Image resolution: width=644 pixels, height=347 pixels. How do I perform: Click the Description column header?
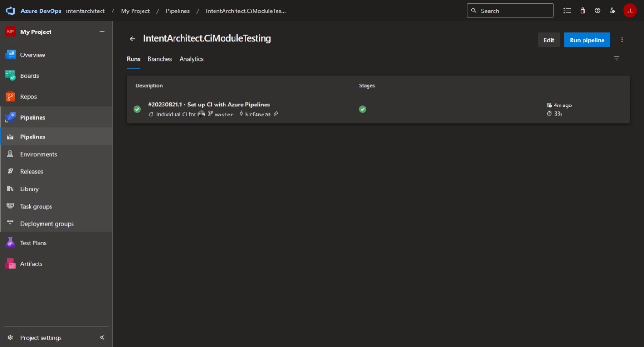(x=149, y=86)
